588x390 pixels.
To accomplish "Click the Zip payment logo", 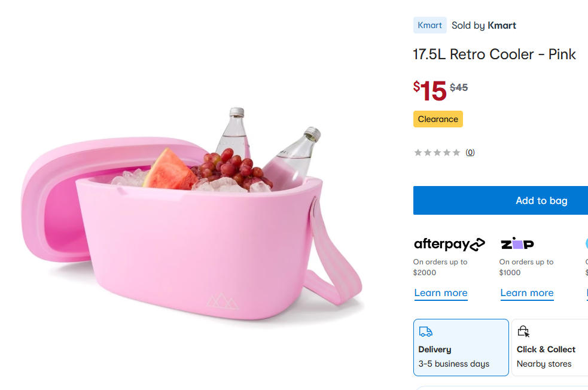I will tap(517, 244).
